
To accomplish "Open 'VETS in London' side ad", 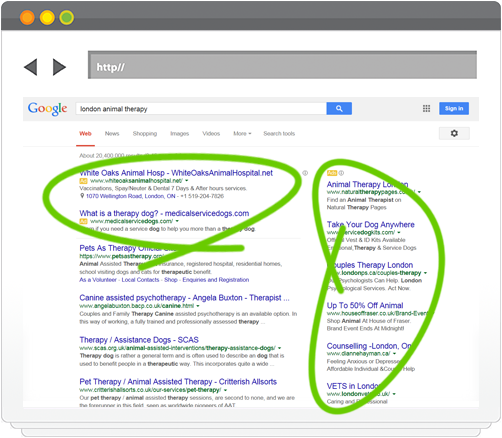I will tap(353, 386).
